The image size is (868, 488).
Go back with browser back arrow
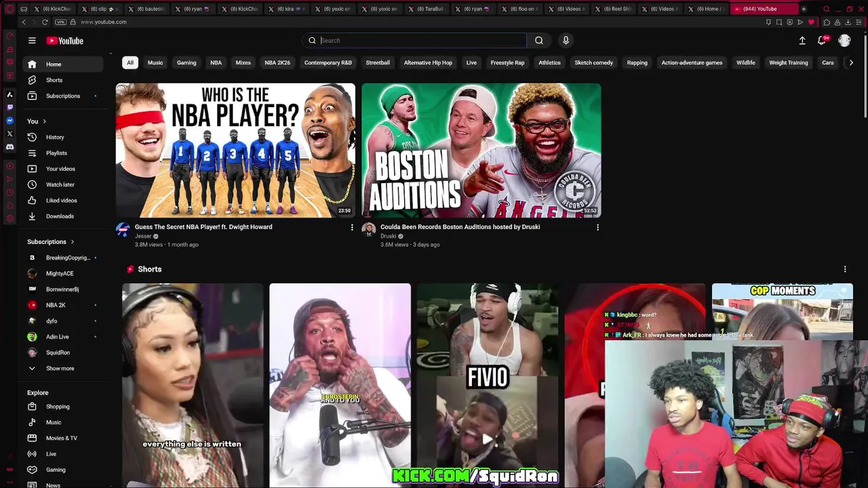pos(24,22)
